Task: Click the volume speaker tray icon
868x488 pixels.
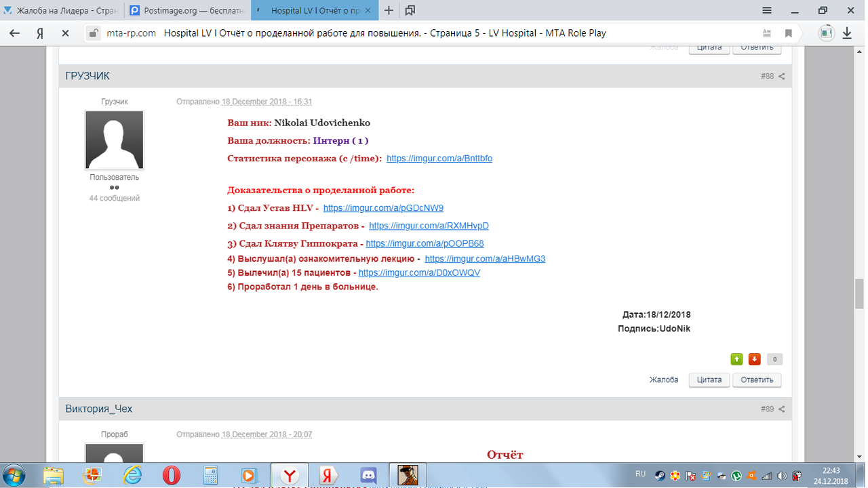Action: click(782, 476)
